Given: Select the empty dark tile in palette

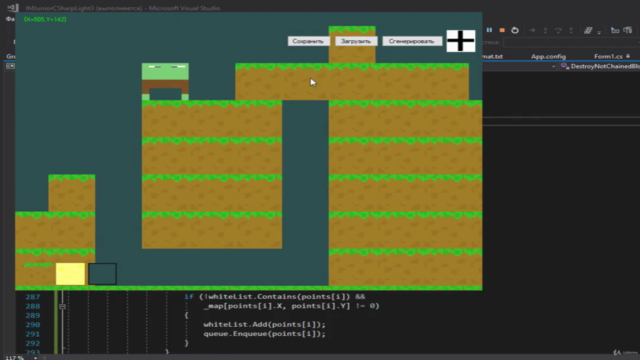Looking at the screenshot, I should point(102,274).
